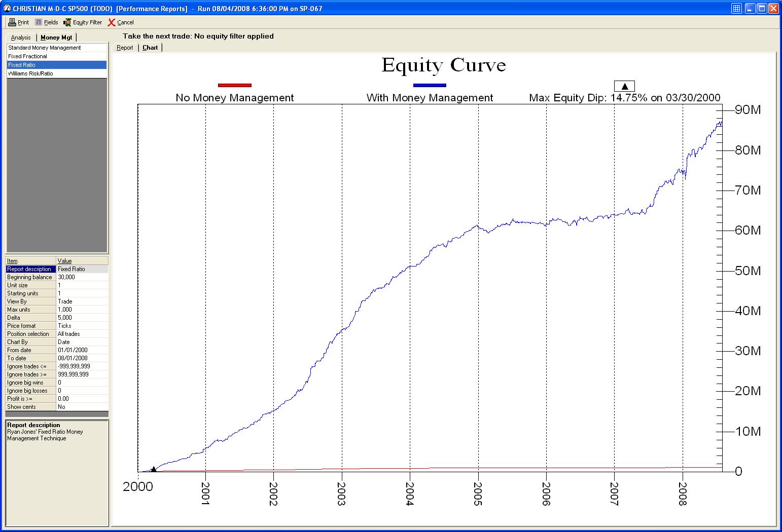Minimize the Performance Reports window
The width and height of the screenshot is (782, 532).
click(750, 8)
